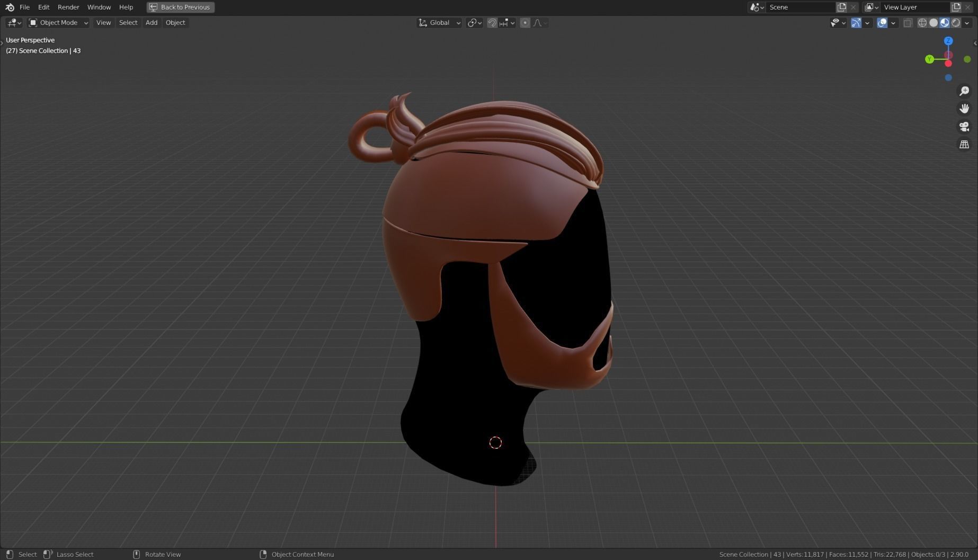Click Rotate View status hint
The height and width of the screenshot is (560, 978).
pyautogui.click(x=163, y=554)
